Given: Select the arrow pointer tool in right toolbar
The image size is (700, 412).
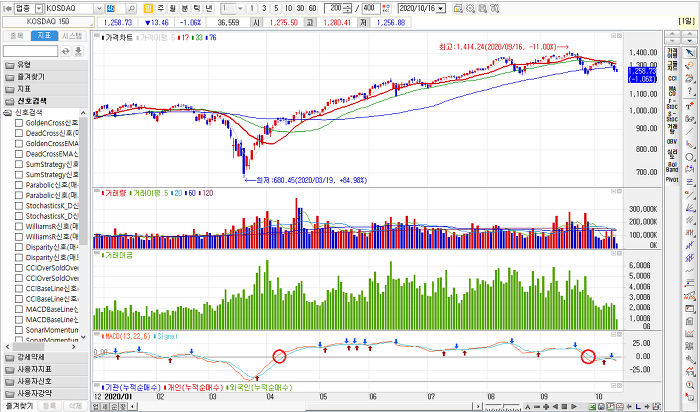Looking at the screenshot, I should 690,53.
